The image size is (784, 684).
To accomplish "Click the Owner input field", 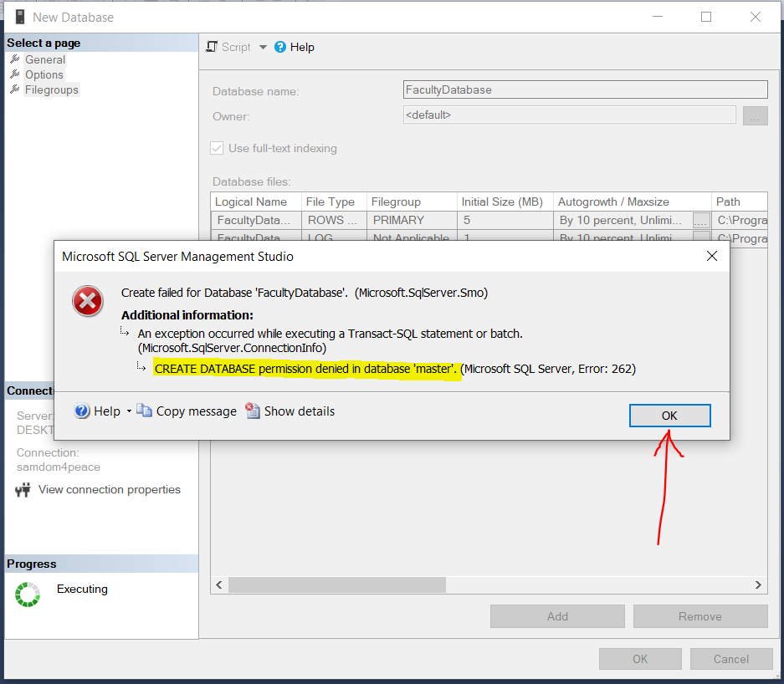I will (569, 115).
